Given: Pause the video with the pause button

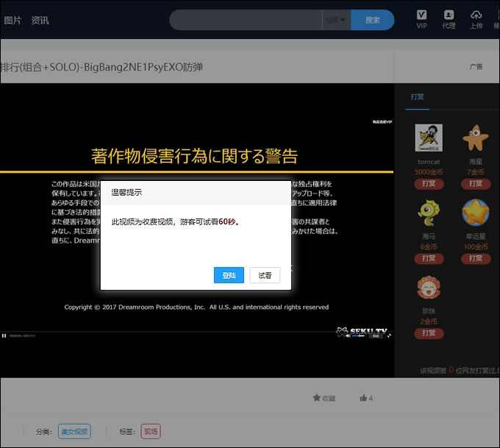Looking at the screenshot, I should point(4,335).
